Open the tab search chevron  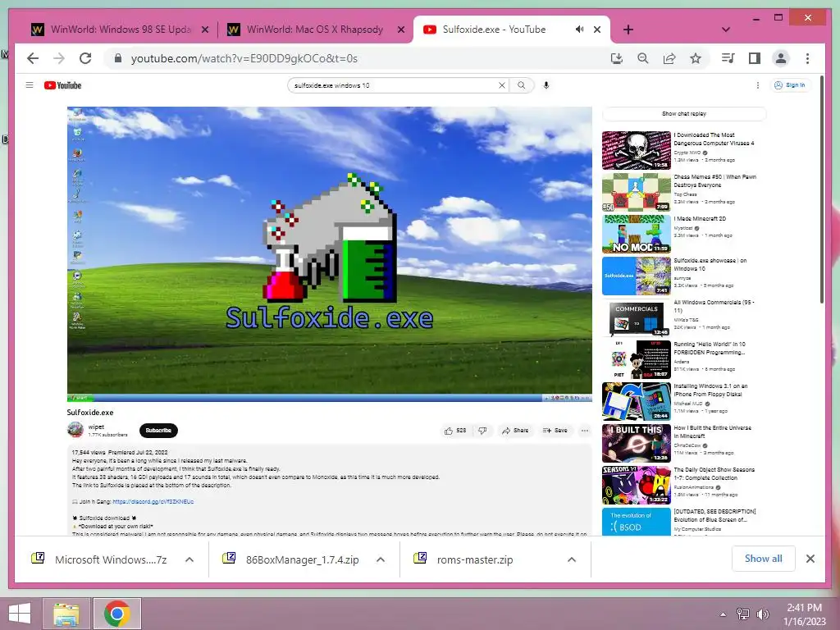coord(726,30)
